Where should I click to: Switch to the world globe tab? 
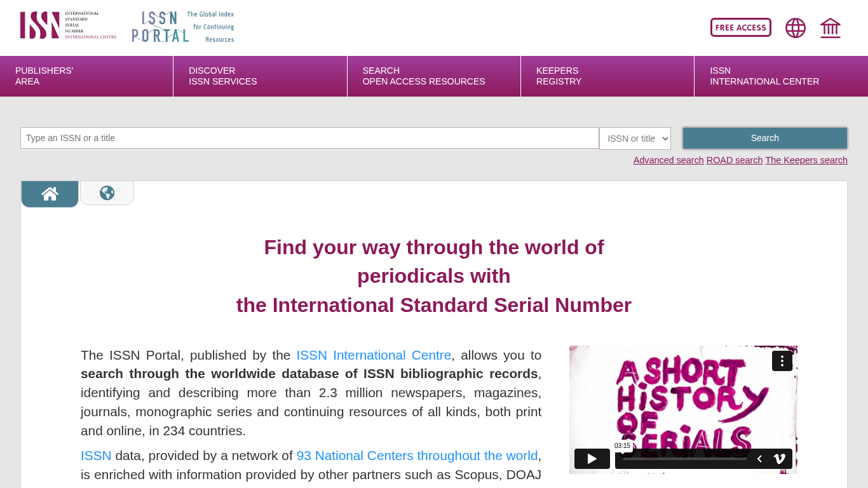[x=107, y=193]
